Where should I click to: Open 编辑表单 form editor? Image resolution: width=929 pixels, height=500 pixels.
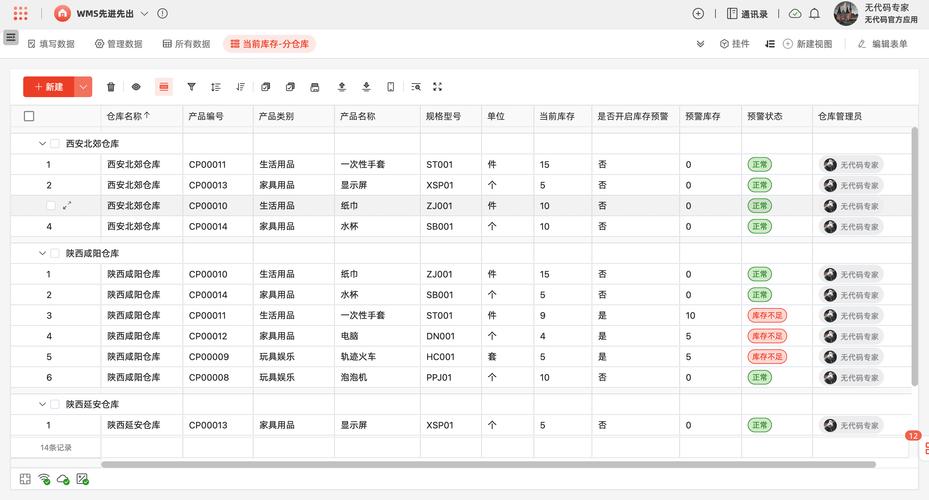(x=883, y=44)
